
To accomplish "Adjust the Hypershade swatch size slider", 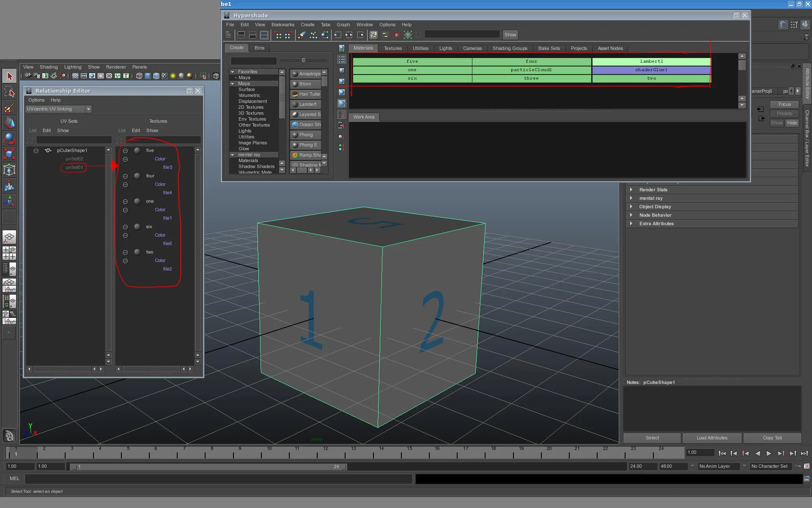I will click(x=304, y=61).
